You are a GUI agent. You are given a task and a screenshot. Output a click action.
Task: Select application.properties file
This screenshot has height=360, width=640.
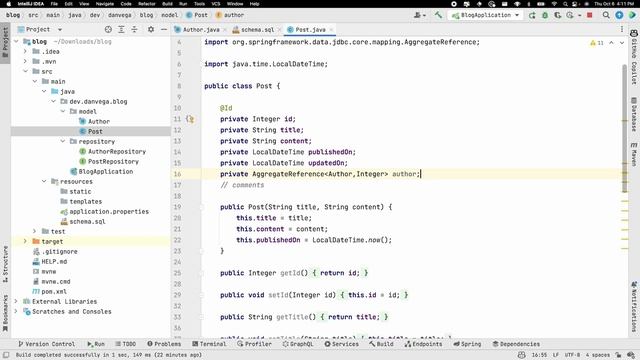pyautogui.click(x=109, y=212)
